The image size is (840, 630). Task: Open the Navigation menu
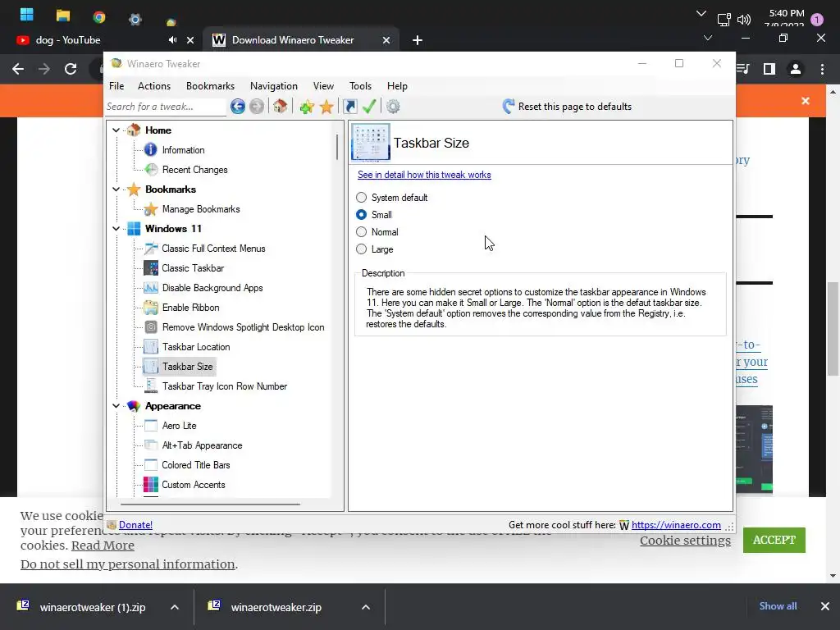click(274, 85)
